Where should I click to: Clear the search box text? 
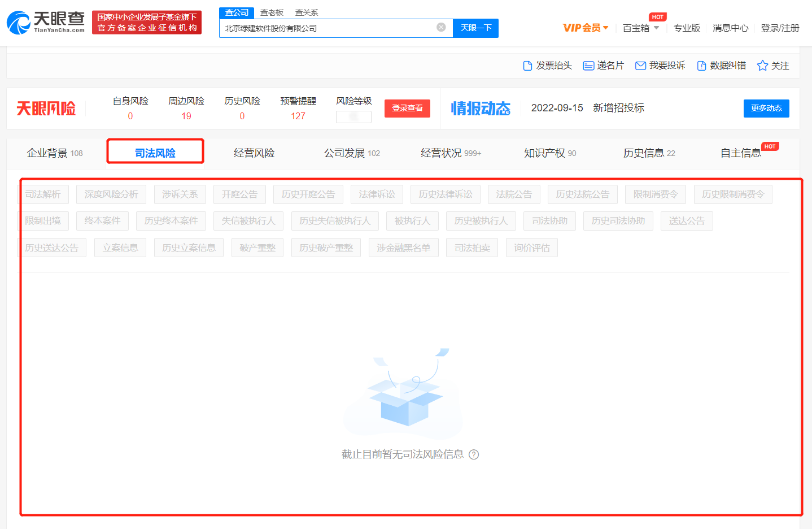coord(441,27)
